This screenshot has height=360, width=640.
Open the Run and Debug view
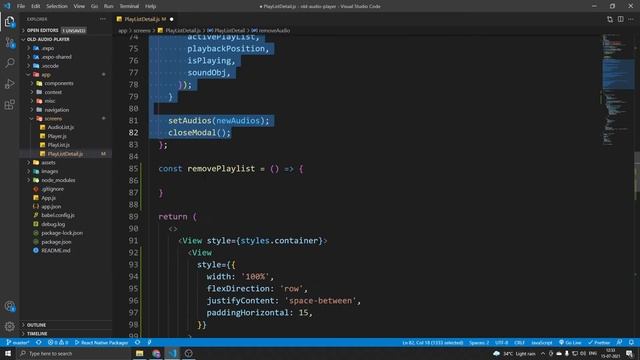tap(9, 84)
